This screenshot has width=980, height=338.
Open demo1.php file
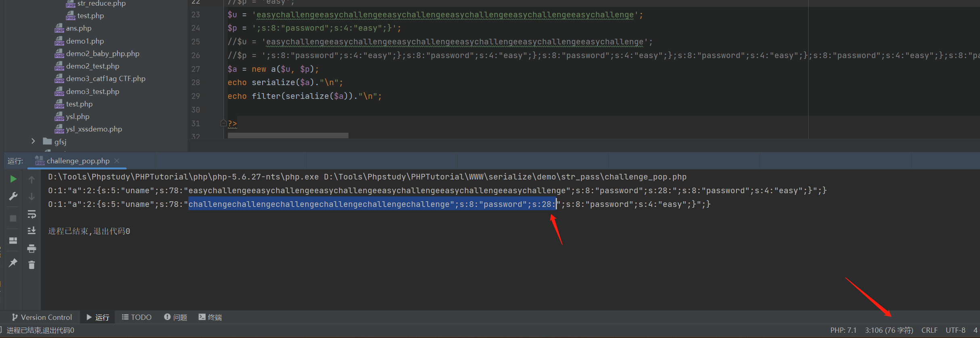[85, 41]
